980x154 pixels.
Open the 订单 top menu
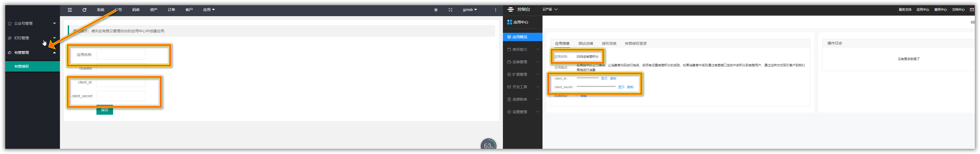(171, 10)
